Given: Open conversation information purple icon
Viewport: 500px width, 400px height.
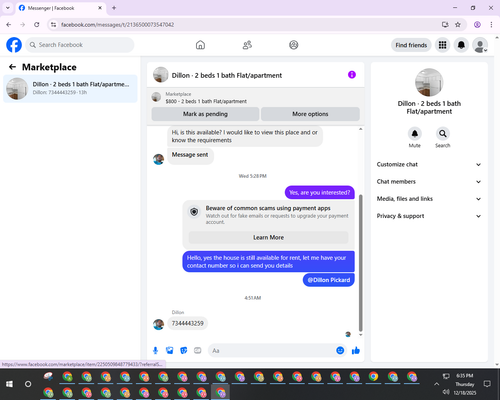Looking at the screenshot, I should coord(352,75).
